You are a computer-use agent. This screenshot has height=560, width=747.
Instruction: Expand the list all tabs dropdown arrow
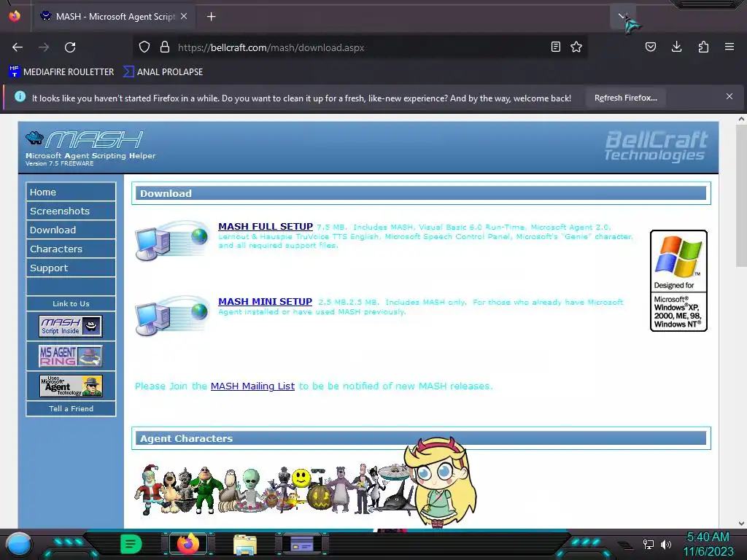pyautogui.click(x=622, y=16)
